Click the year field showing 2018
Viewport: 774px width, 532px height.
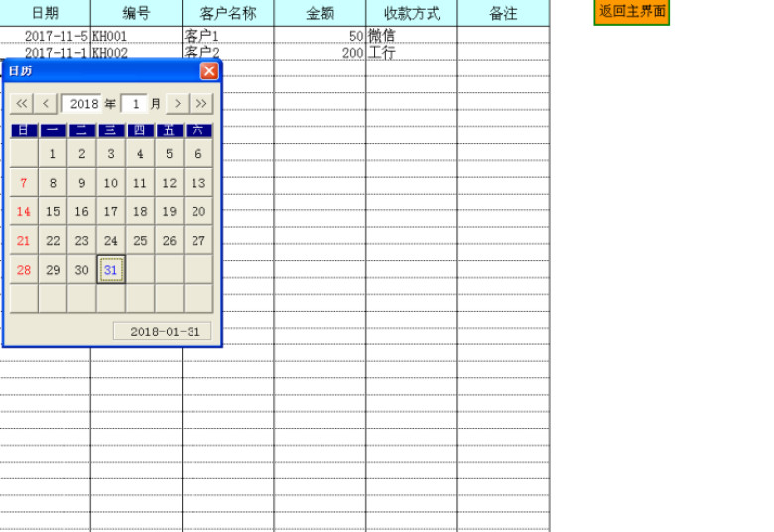point(81,104)
